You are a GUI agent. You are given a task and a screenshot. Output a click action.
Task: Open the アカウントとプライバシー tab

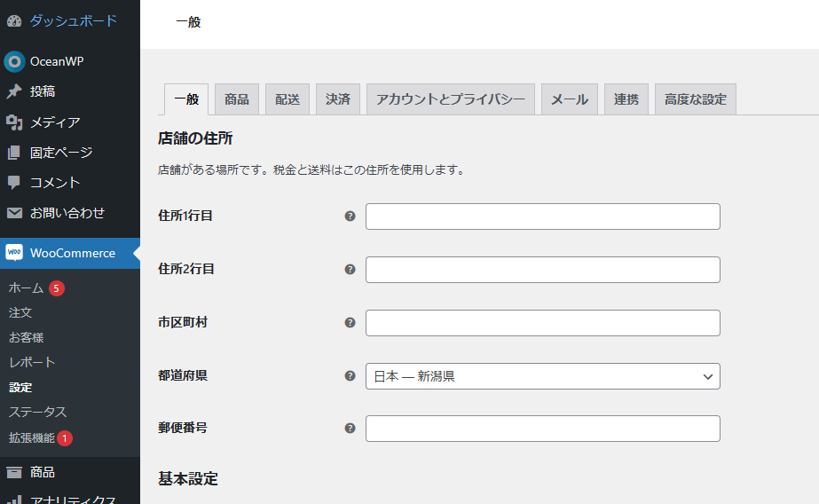450,99
